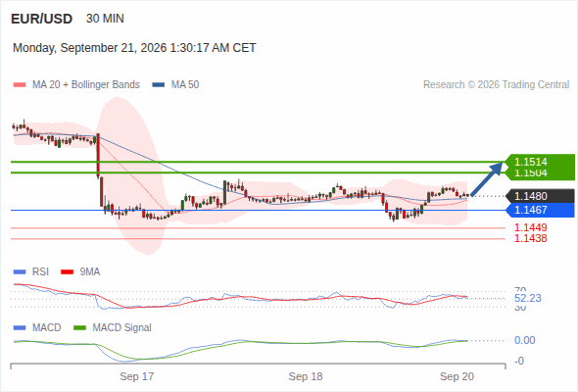Click the blue upward forecast arrow

(x=487, y=179)
